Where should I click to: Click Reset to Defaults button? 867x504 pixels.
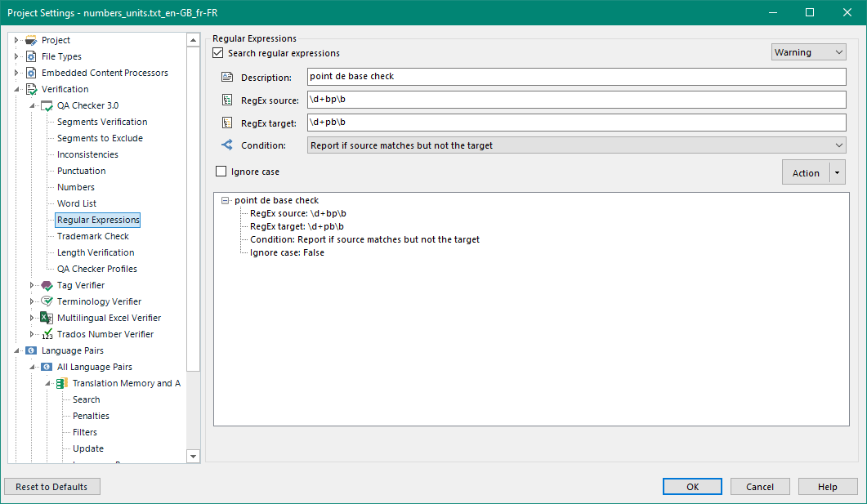(x=52, y=486)
